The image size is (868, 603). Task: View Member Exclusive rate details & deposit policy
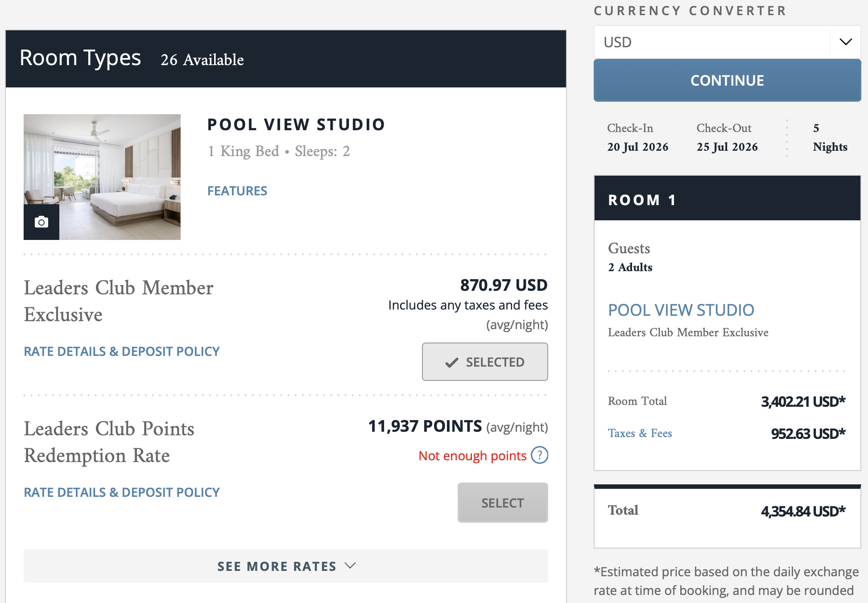[122, 351]
